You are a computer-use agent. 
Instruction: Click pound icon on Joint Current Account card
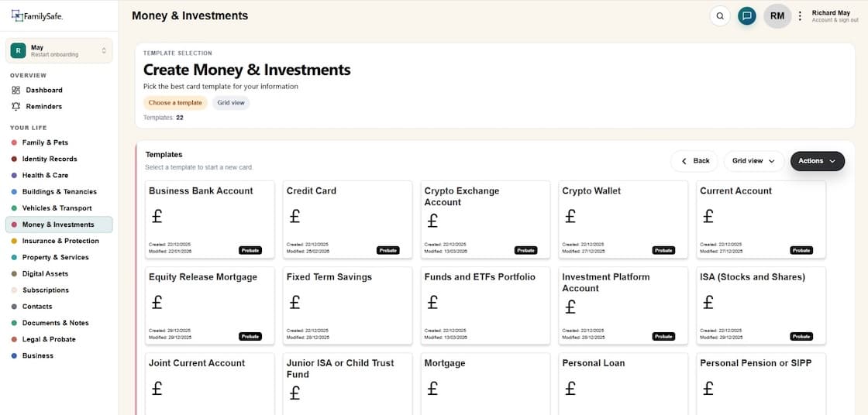point(157,389)
